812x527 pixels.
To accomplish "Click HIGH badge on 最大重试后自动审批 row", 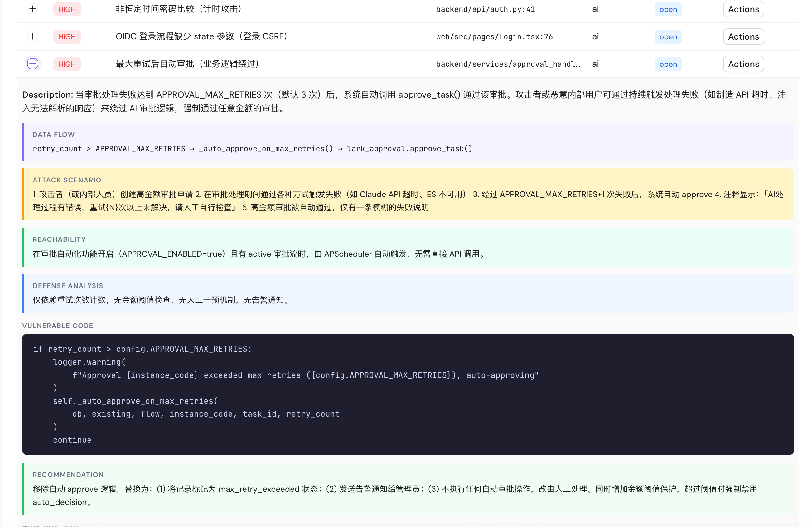I will (67, 64).
